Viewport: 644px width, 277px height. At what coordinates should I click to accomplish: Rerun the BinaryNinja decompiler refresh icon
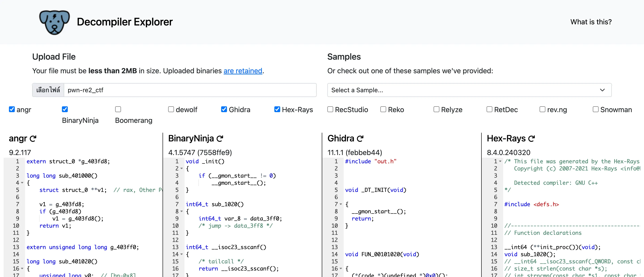tap(220, 138)
